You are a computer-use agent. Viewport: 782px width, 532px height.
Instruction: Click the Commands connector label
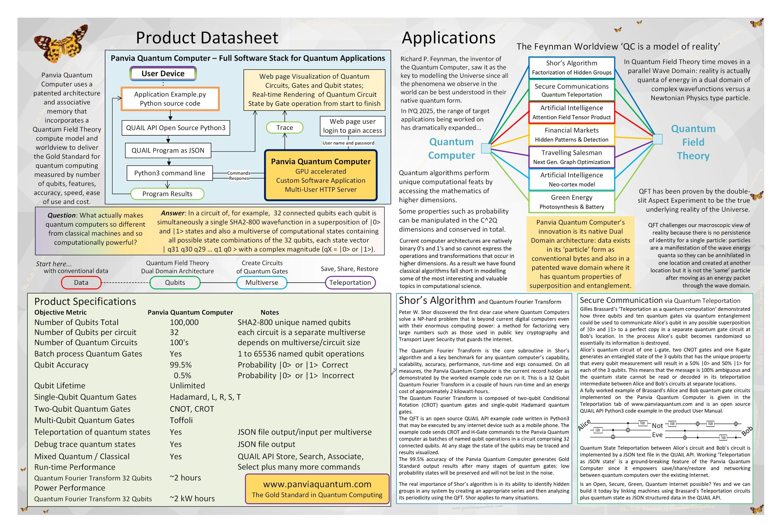click(x=239, y=173)
